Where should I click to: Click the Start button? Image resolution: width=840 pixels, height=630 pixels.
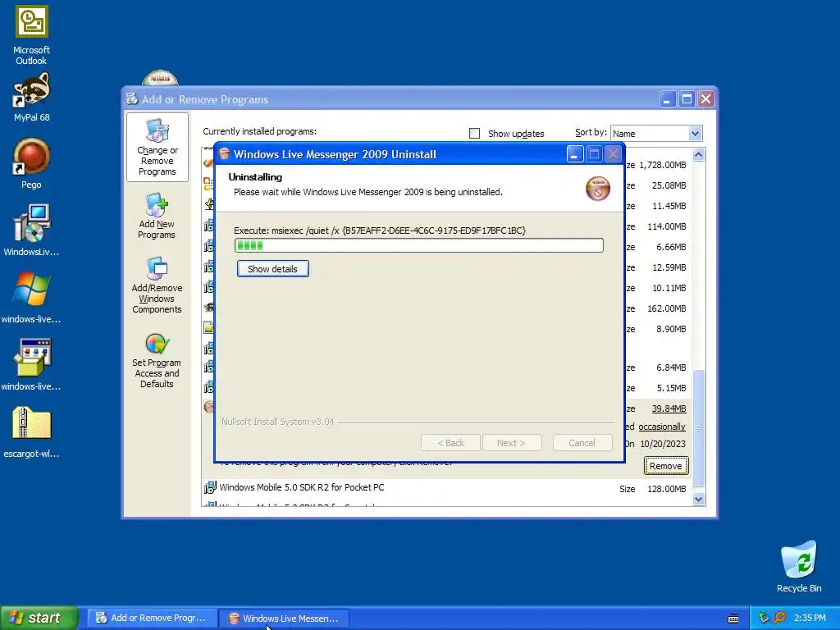click(39, 619)
